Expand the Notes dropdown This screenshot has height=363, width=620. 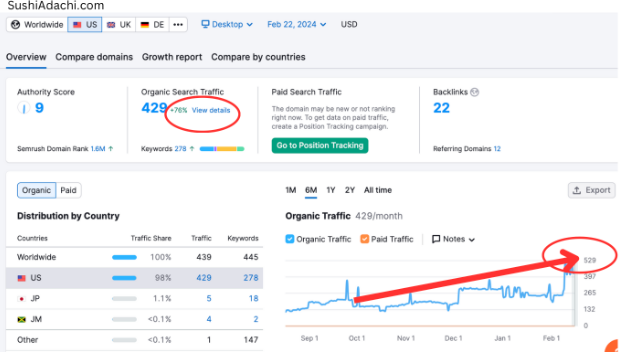point(453,239)
